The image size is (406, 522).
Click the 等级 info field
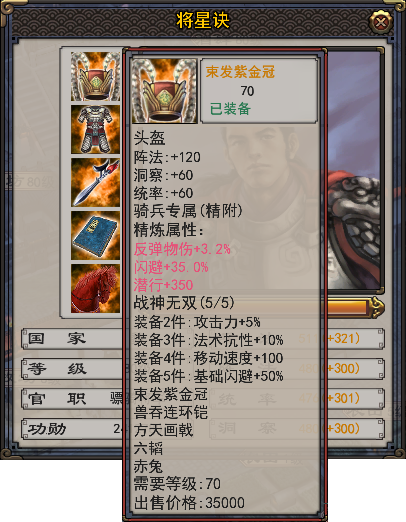click(x=73, y=369)
